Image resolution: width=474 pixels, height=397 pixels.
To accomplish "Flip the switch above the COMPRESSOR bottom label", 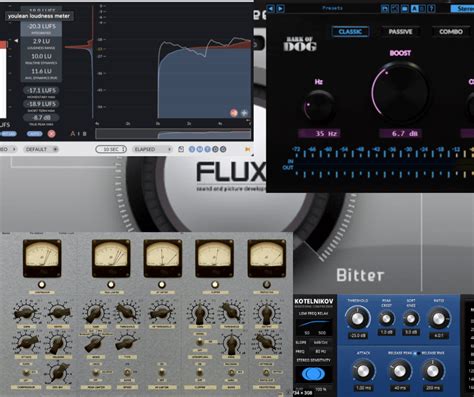I will (x=26, y=372).
